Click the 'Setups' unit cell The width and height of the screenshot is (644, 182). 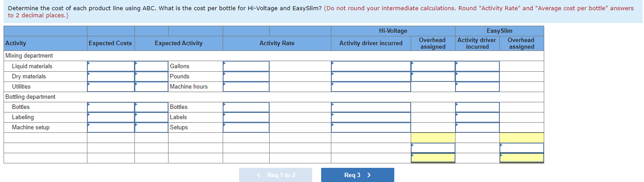(x=196, y=127)
